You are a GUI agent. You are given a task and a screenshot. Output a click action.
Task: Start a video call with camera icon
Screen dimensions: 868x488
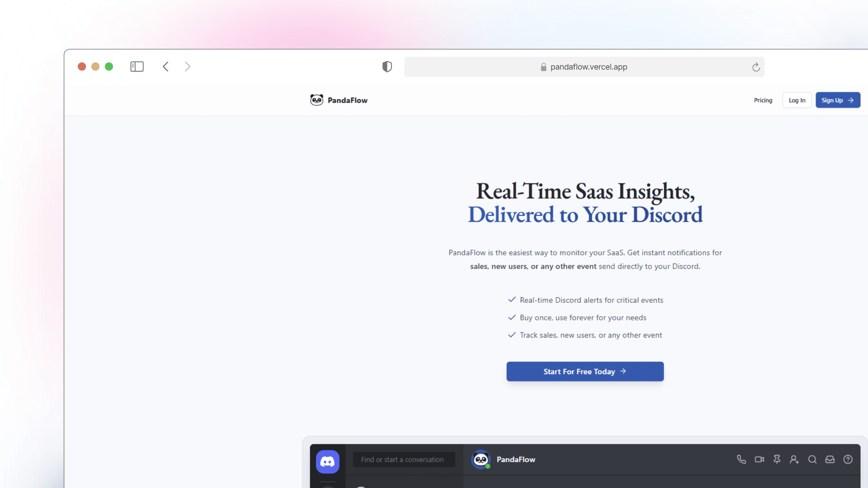[x=759, y=460]
